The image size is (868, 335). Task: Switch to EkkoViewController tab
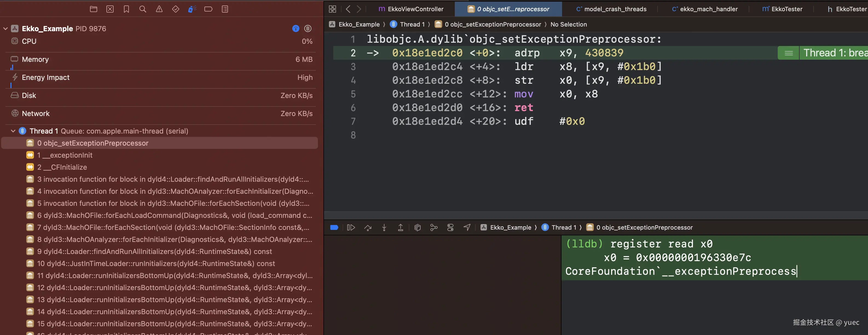pos(411,9)
